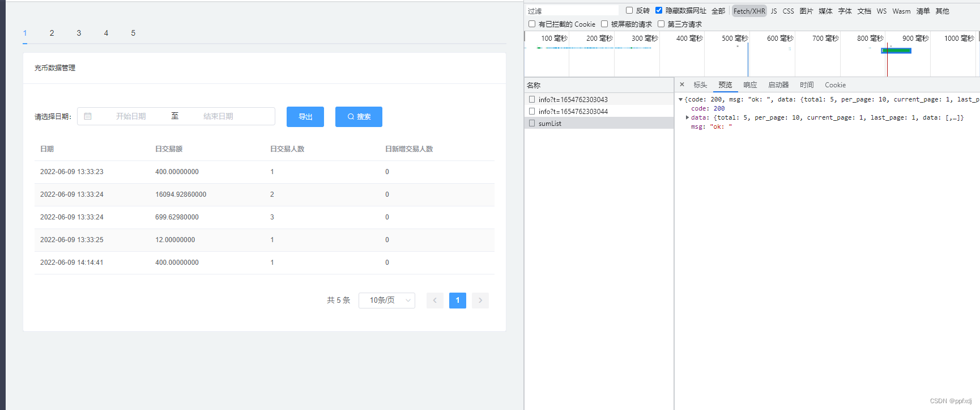Screen dimensions: 980x410
Task: Click the calendar icon in date picker
Action: coord(88,116)
